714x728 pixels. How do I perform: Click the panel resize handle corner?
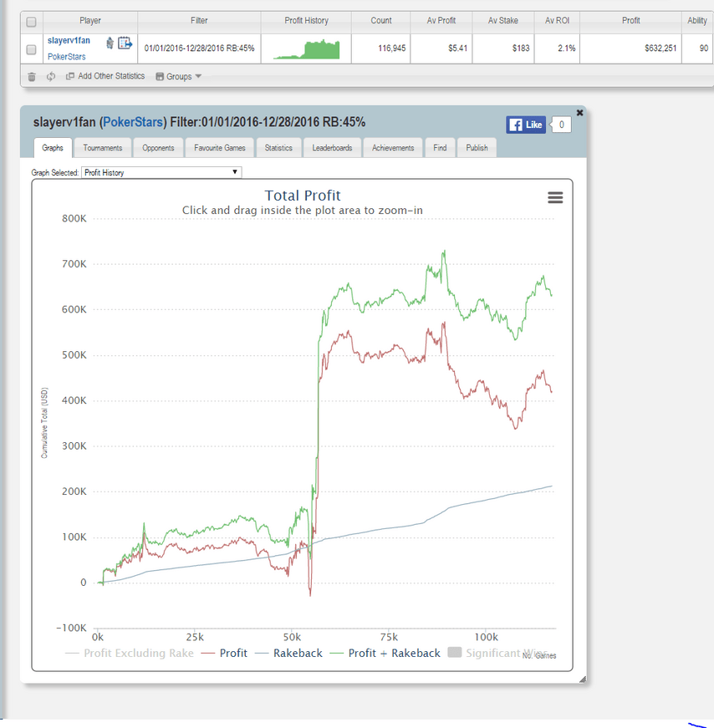pyautogui.click(x=583, y=680)
